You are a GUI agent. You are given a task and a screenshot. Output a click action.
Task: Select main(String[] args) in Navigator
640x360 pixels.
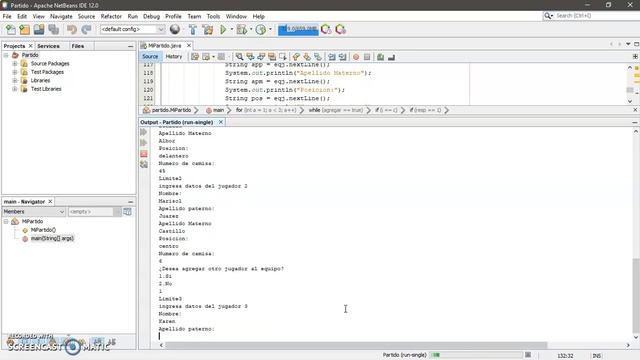tap(52, 238)
